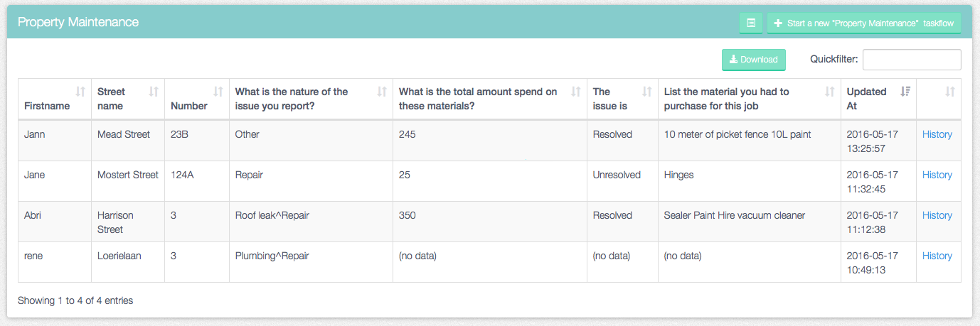Sort by nature of the issue column
980x326 pixels.
pyautogui.click(x=382, y=92)
